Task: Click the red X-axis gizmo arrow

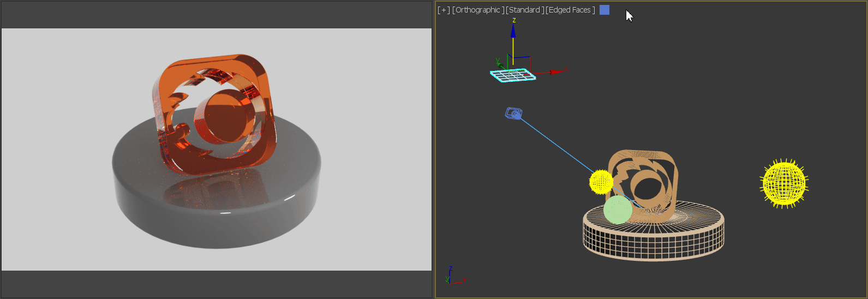Action: coord(555,71)
